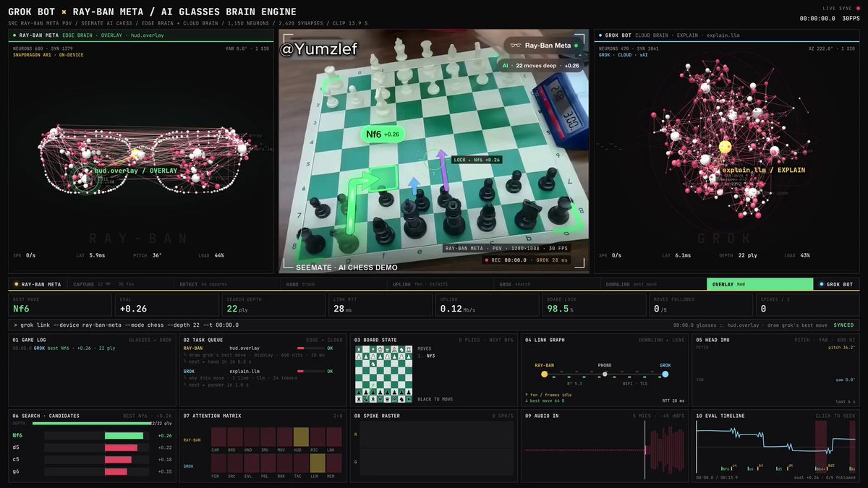Image resolution: width=868 pixels, height=488 pixels.
Task: Click the BOARD LOCK 98.5% card
Action: point(595,305)
